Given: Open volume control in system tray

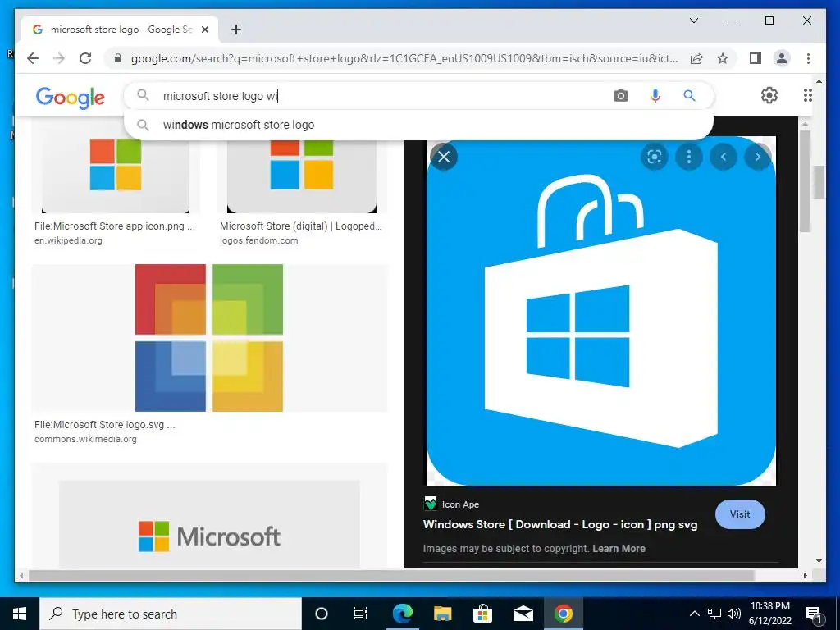Looking at the screenshot, I should tap(734, 614).
